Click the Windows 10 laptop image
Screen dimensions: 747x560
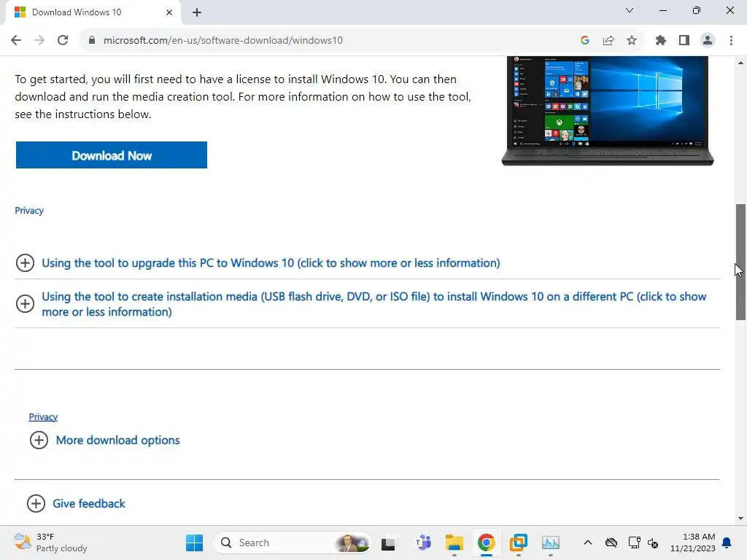(x=608, y=111)
